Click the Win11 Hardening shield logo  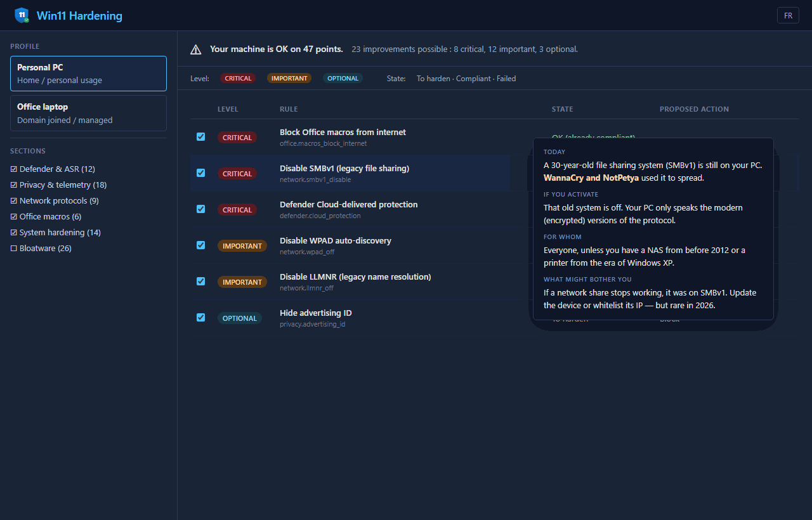(x=22, y=15)
